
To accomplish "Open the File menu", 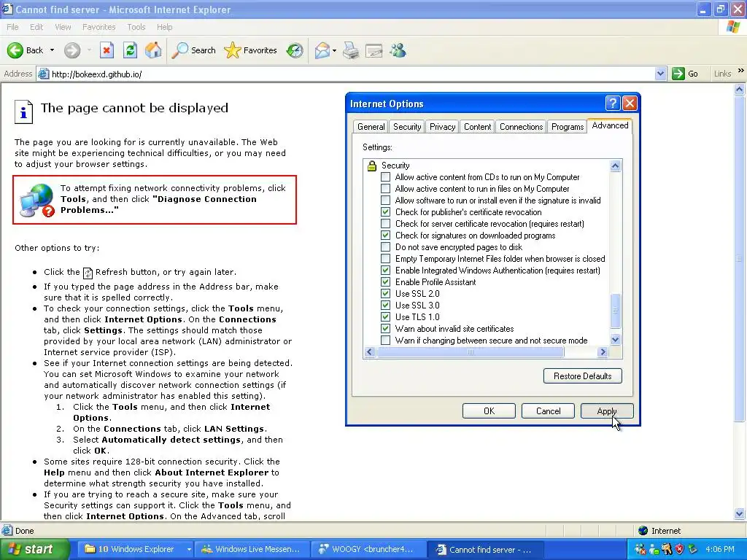I will 13,27.
